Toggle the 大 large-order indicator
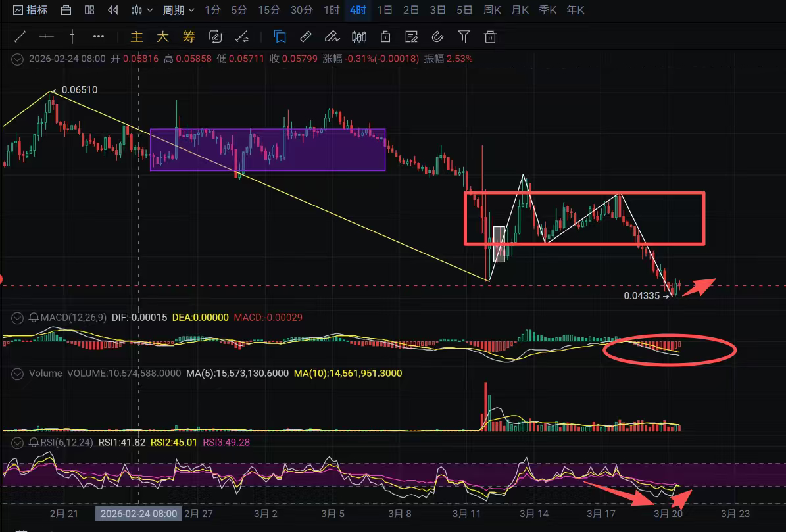Viewport: 786px width, 532px height. pyautogui.click(x=162, y=37)
